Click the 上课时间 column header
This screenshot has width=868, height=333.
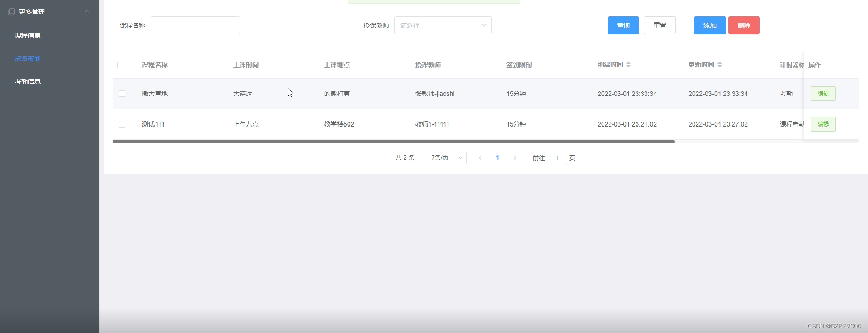pos(246,65)
